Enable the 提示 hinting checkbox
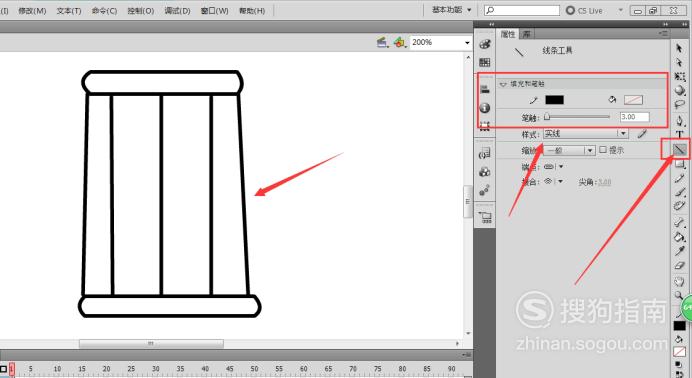 pyautogui.click(x=603, y=150)
